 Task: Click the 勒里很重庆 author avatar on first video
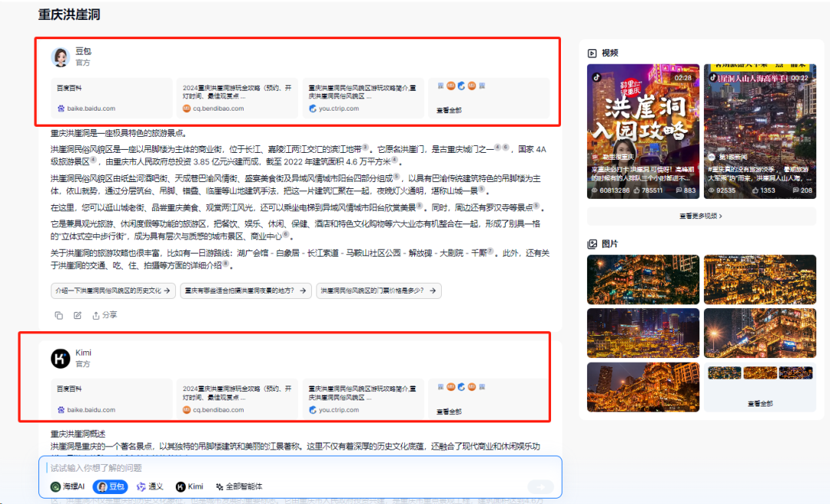(x=595, y=157)
